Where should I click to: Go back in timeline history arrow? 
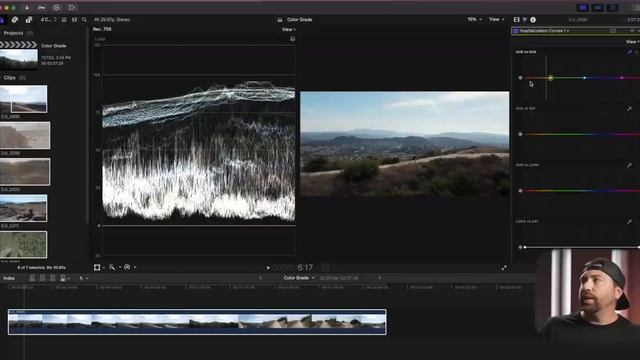point(260,278)
